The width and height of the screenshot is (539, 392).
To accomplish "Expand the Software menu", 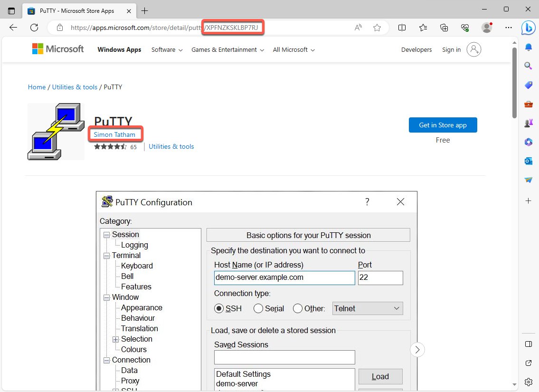I will pos(167,50).
